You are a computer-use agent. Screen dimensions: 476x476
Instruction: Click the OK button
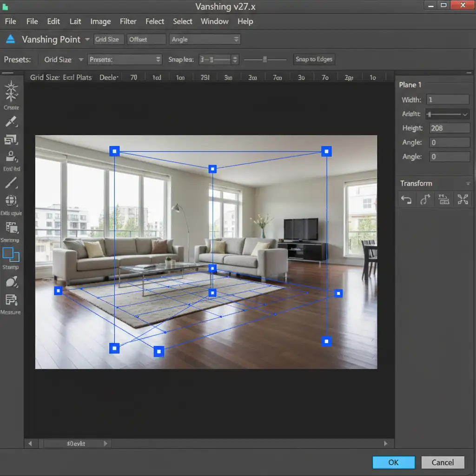pos(393,462)
